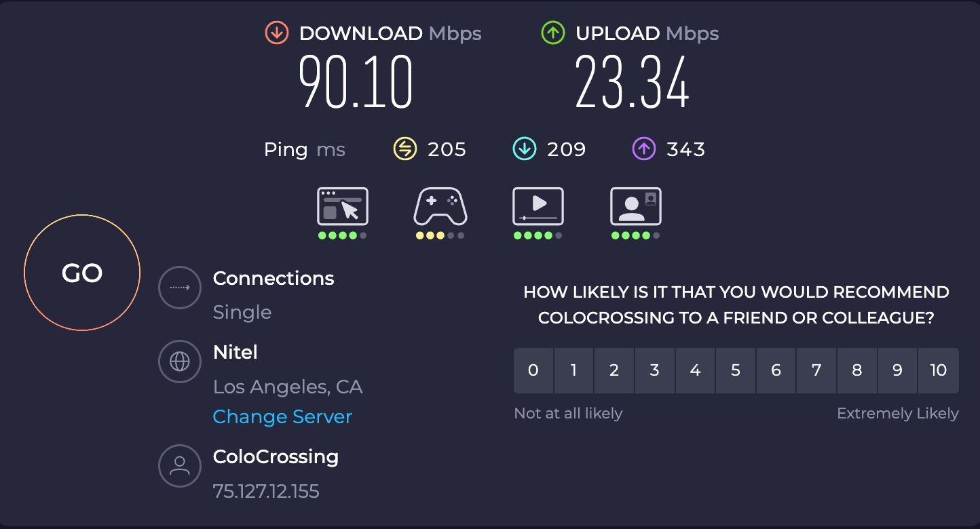
Task: Toggle the Single connections setting
Action: tap(242, 312)
